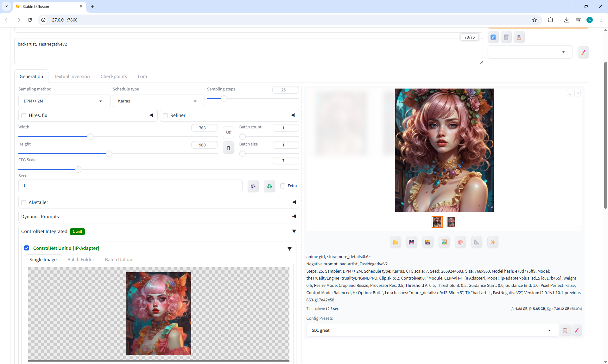Screen dimensions: 608x364
Task: Click the swap width and height arrows button
Action: pos(229,148)
